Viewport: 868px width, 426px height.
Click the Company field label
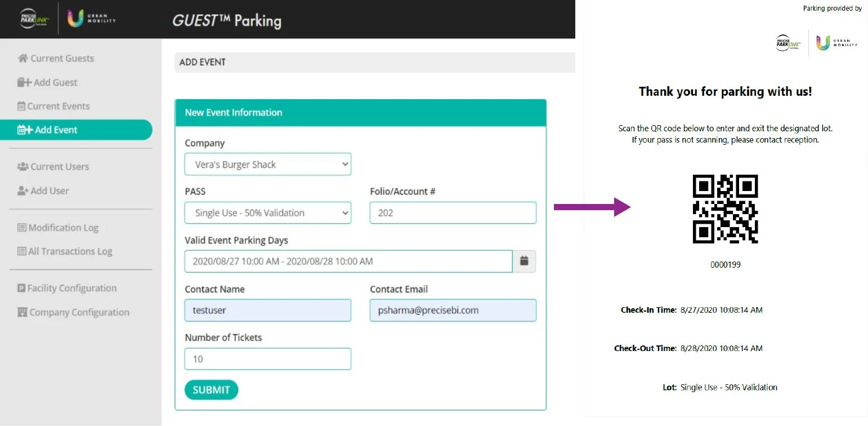coord(205,143)
